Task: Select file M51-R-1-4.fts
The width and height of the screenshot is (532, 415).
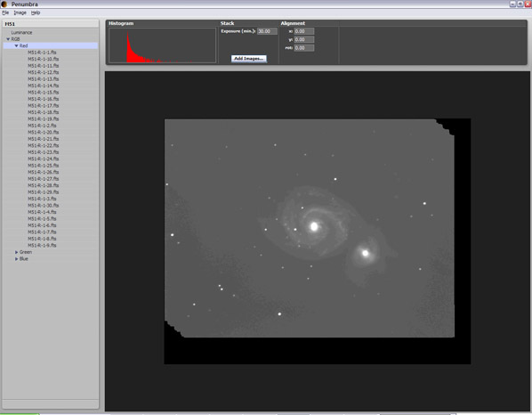Action: click(x=42, y=212)
